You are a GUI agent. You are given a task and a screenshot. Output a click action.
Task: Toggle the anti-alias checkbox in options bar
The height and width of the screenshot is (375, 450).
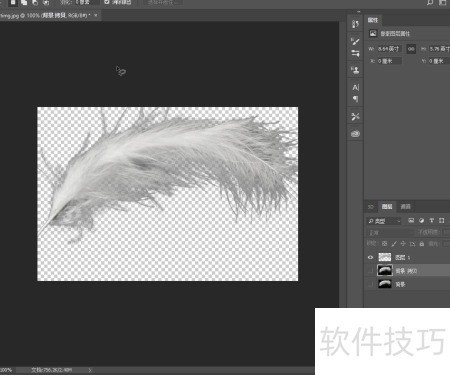107,2
